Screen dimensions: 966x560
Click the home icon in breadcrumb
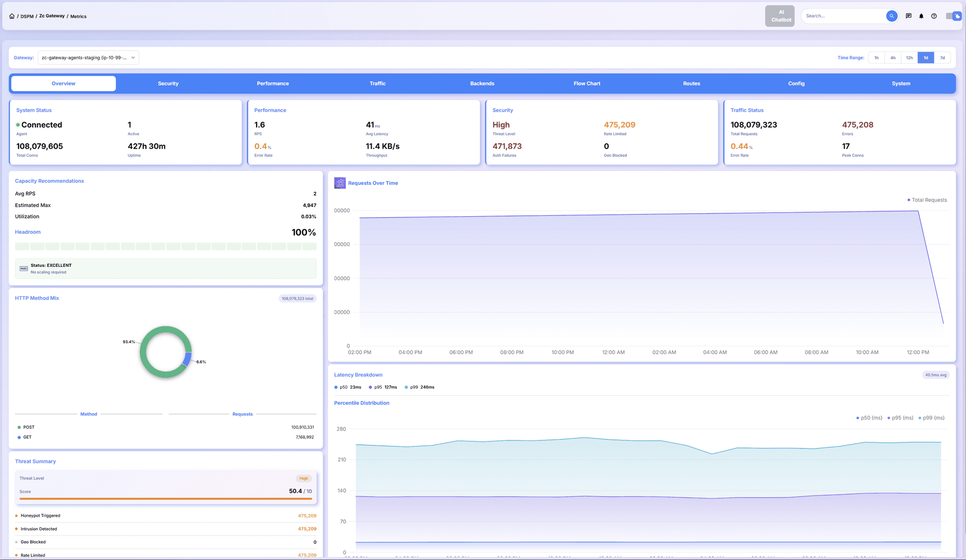pyautogui.click(x=12, y=16)
